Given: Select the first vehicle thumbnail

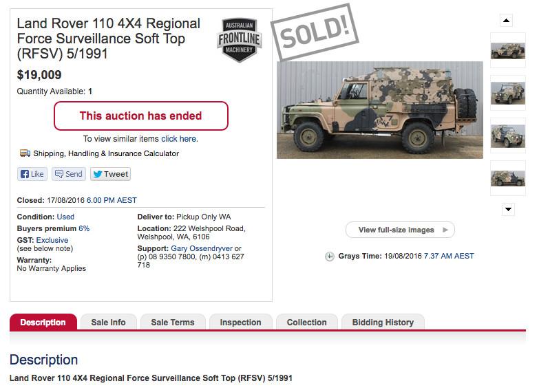Looking at the screenshot, I should pos(508,50).
